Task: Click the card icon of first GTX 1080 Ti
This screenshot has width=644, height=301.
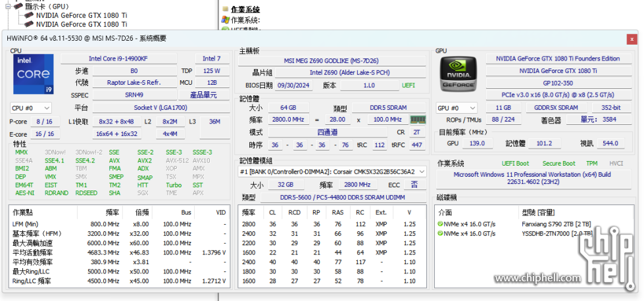Action: point(29,15)
